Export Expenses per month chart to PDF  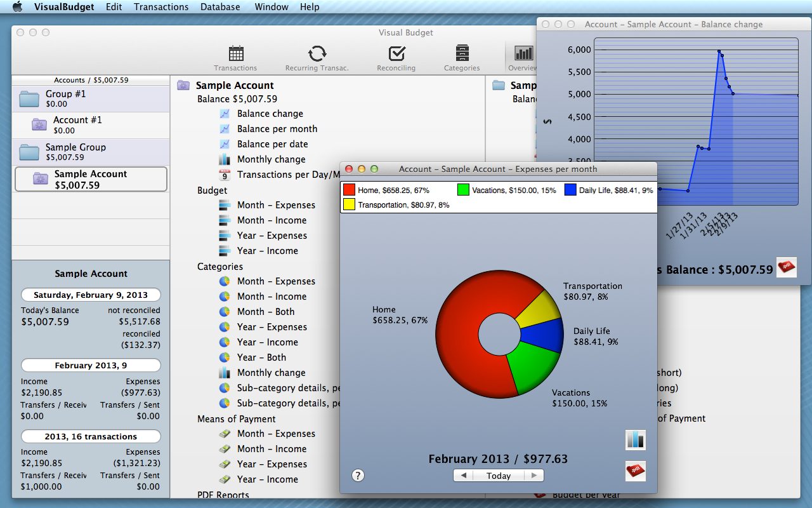click(x=636, y=471)
